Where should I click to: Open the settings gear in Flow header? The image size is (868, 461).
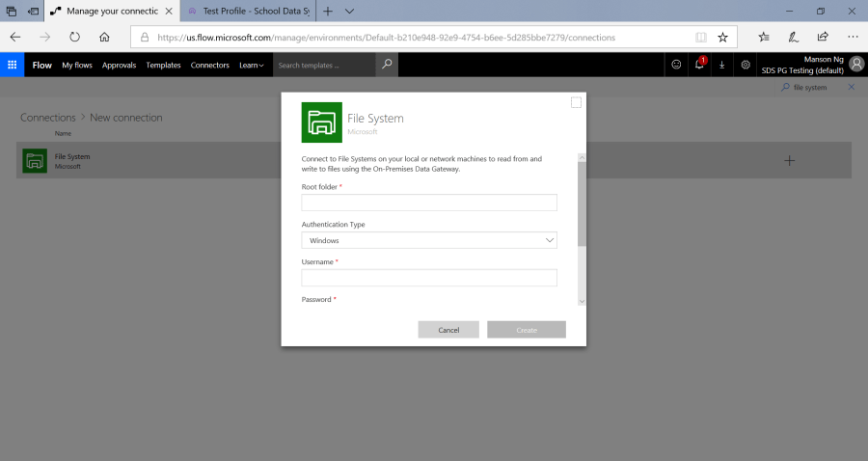(746, 65)
